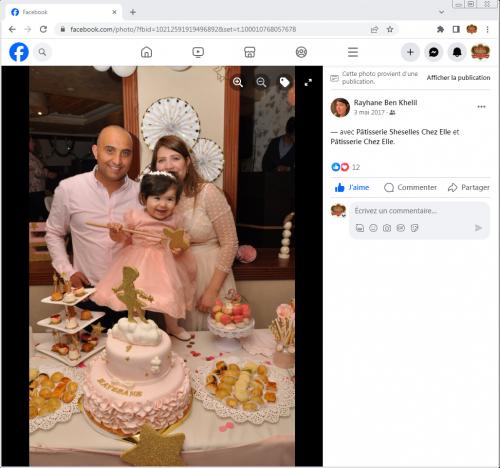Image resolution: width=500 pixels, height=468 pixels.
Task: Open Rayhane Ben Khelil profile name
Action: [385, 102]
